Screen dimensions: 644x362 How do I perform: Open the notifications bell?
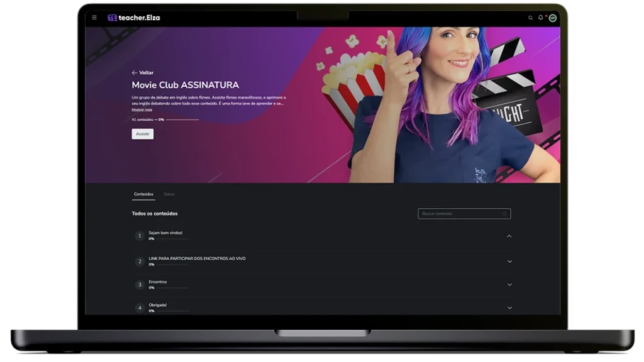coord(540,18)
